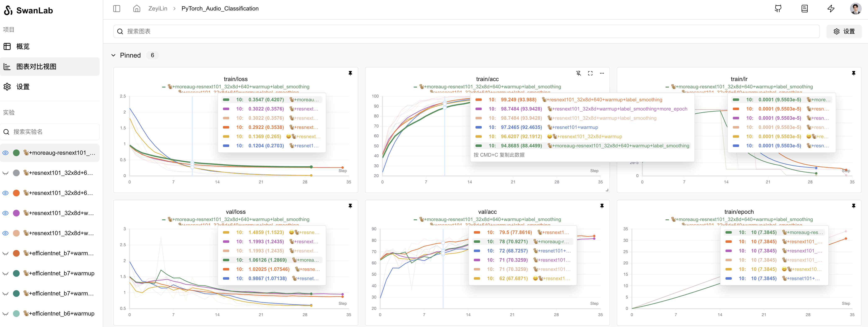Hide the moreaug-resnext101 experiment with its eye icon
Screen dimensions: 868x327
(5, 153)
